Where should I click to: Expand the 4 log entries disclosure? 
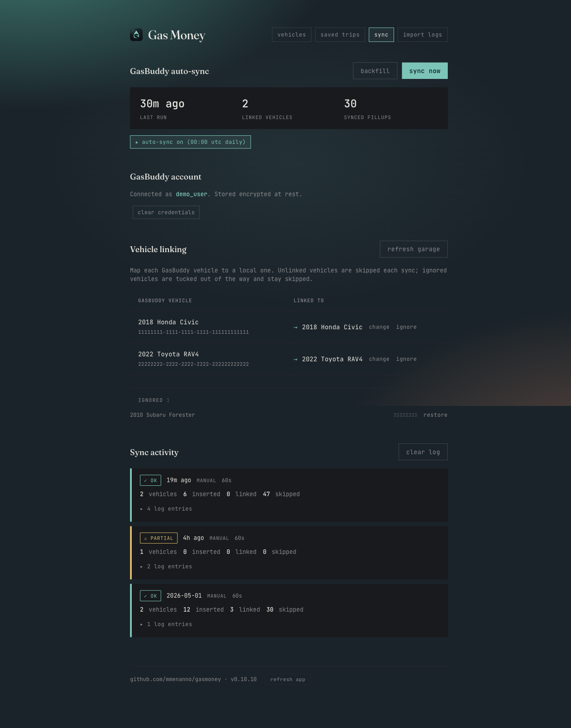pos(166,509)
